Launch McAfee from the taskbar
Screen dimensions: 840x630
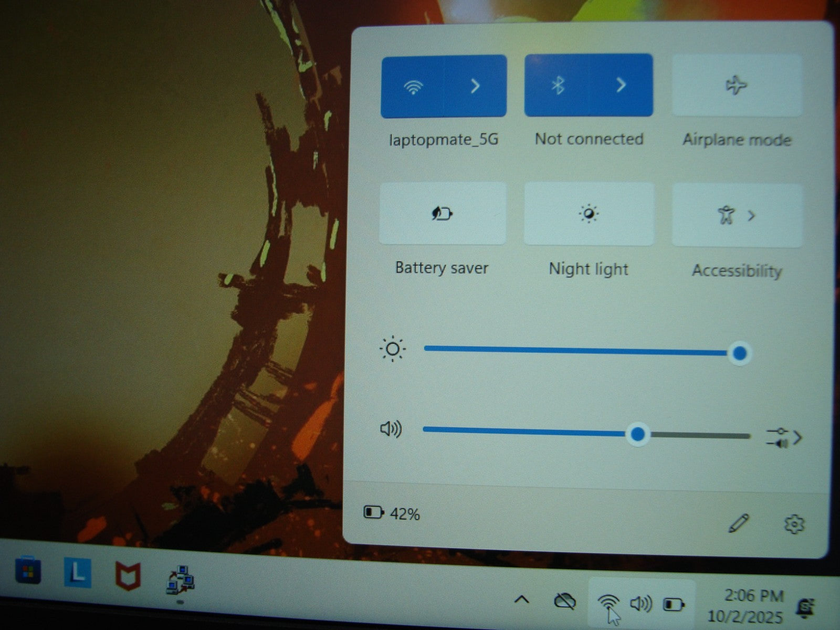128,575
